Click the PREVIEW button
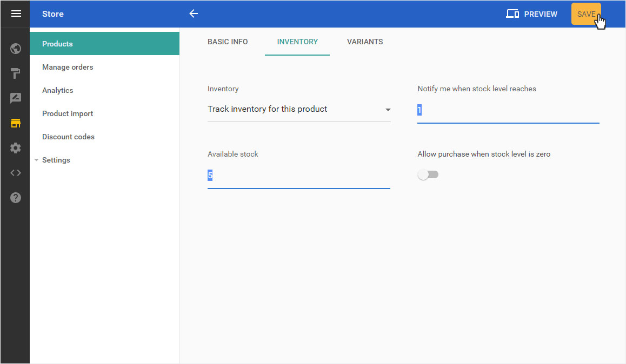Viewport: 626px width, 364px height. pos(532,14)
